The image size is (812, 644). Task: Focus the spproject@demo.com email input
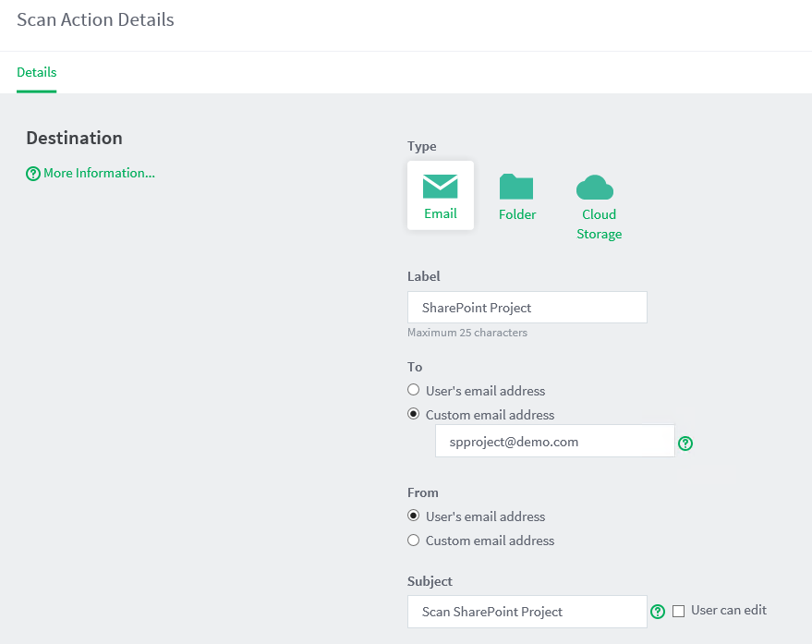(x=554, y=442)
